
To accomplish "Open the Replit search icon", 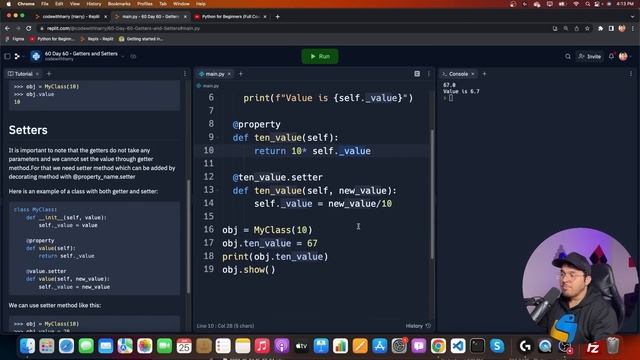I will (568, 56).
